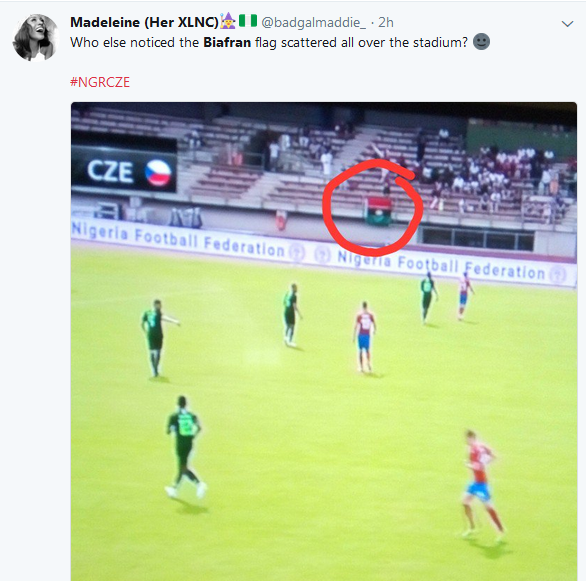This screenshot has width=586, height=581.
Task: Click the round Czech flag icon on scoreboard
Action: (x=158, y=172)
